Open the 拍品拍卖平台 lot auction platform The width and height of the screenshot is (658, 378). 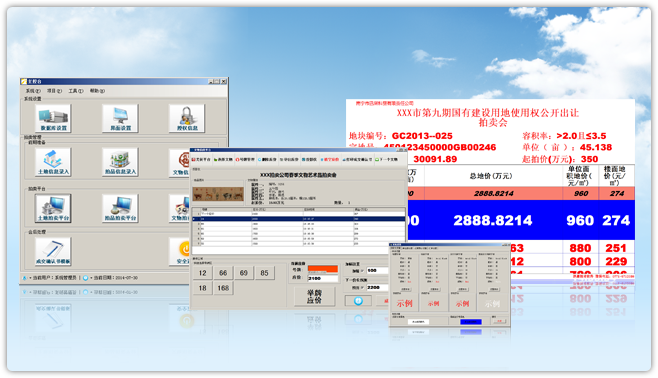[120, 208]
